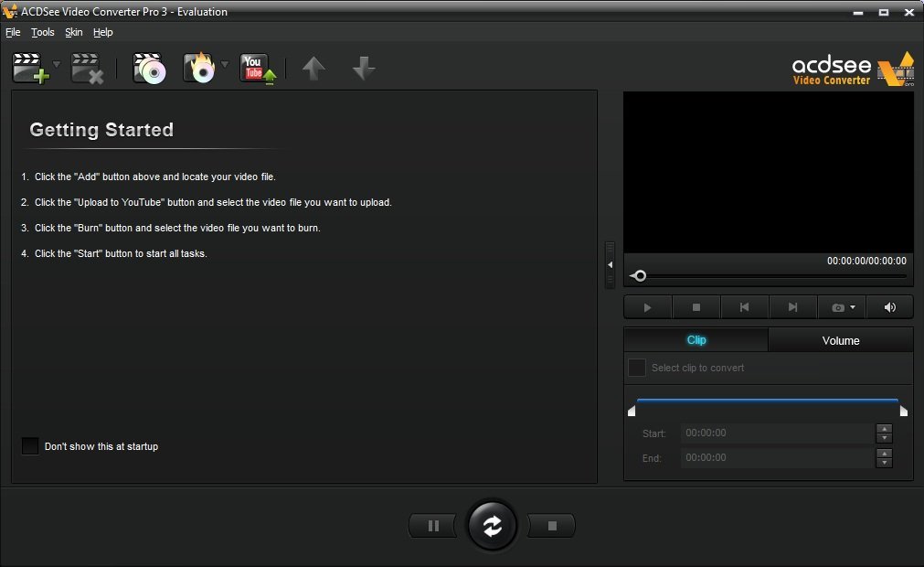Click the 'Upload to YouTube' instruction line
The height and width of the screenshot is (567, 924).
(x=213, y=202)
